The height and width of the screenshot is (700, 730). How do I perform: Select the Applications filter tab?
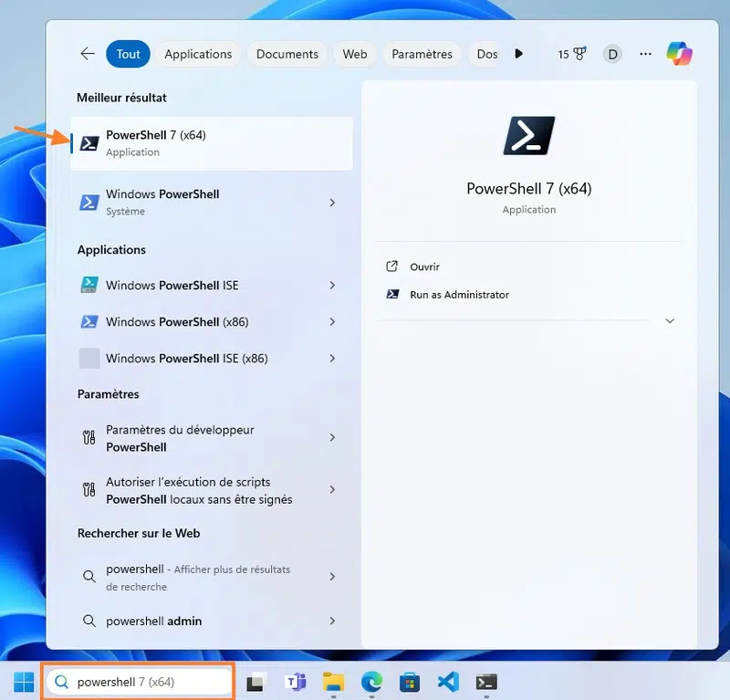(x=197, y=54)
